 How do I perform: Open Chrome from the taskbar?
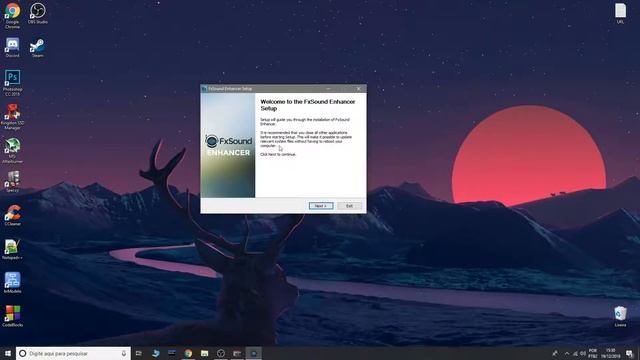coord(188,353)
